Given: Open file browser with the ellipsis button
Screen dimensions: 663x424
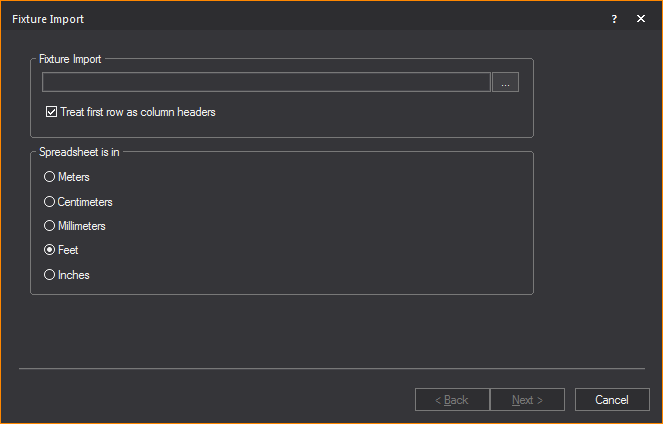Looking at the screenshot, I should [505, 83].
